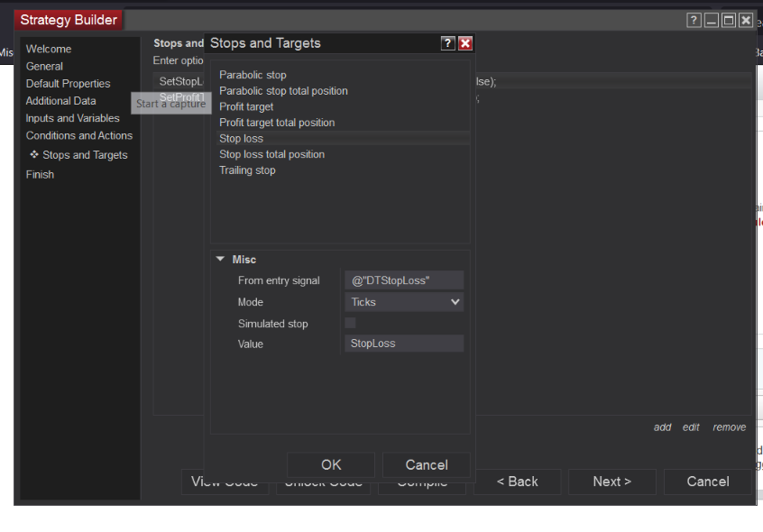The width and height of the screenshot is (763, 532).
Task: Open Inputs and Variables step
Action: [72, 118]
